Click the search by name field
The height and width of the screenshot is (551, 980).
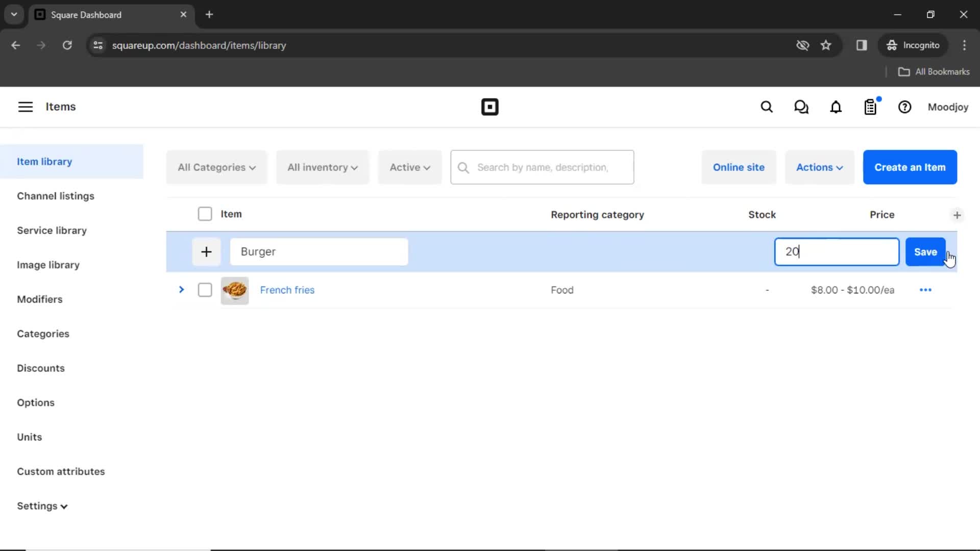click(x=542, y=167)
